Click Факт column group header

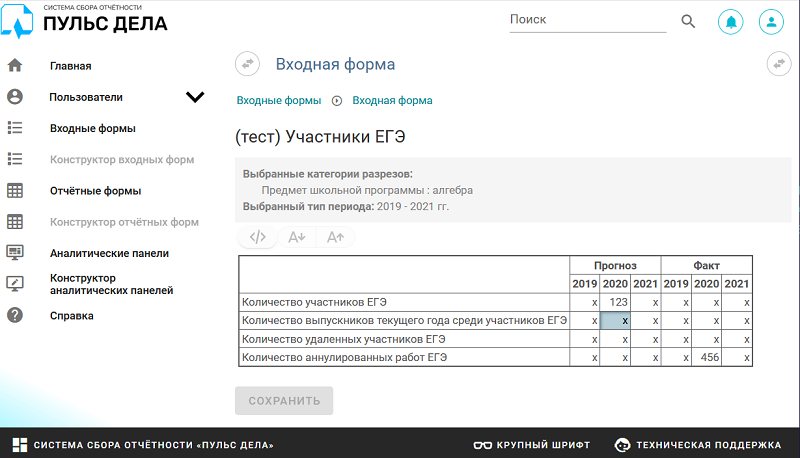707,265
